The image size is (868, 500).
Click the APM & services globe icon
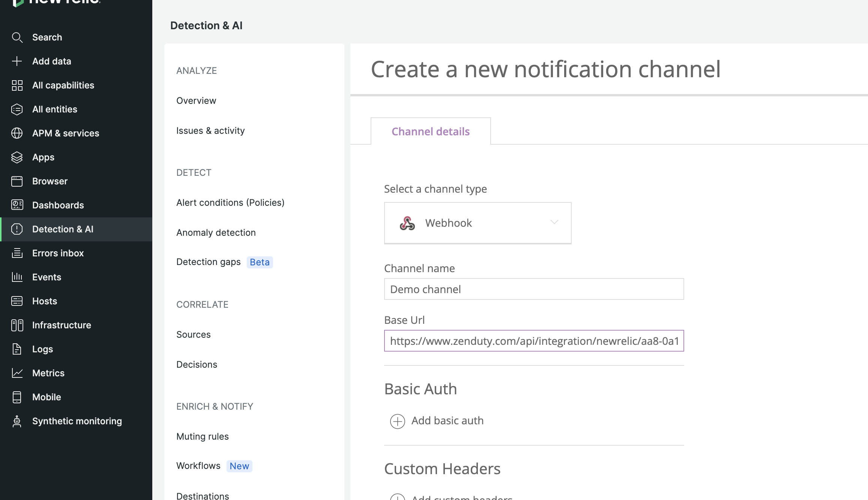click(x=17, y=133)
